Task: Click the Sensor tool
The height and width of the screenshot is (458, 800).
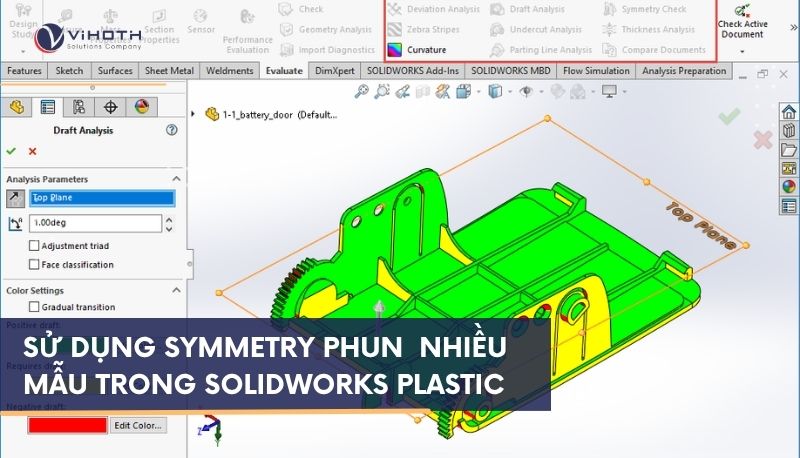Action: pyautogui.click(x=201, y=21)
